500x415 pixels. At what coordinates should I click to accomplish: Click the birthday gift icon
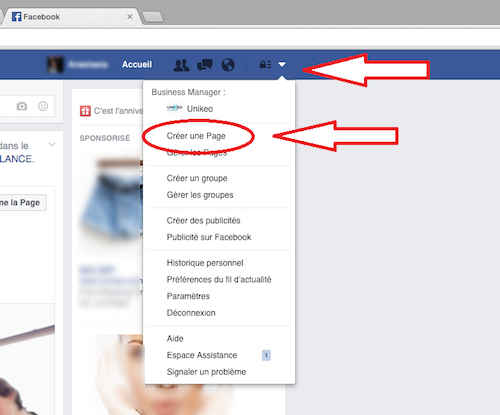(x=85, y=111)
